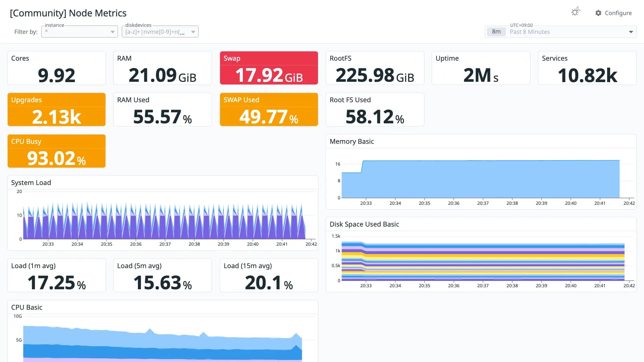Click the RAM Used 55.57% widget
This screenshot has height=362, width=644.
point(162,109)
